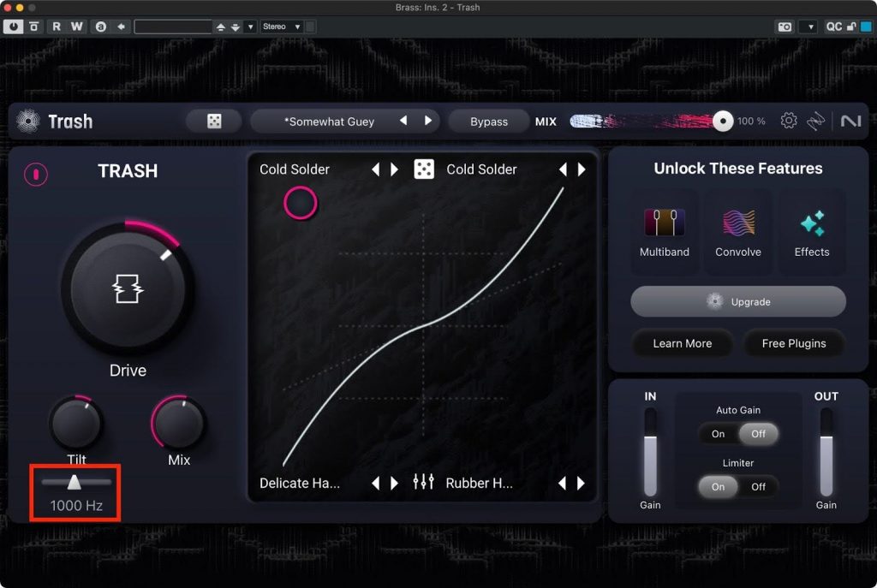The height and width of the screenshot is (588, 877).
Task: Turn the Limiter Off
Action: [759, 487]
